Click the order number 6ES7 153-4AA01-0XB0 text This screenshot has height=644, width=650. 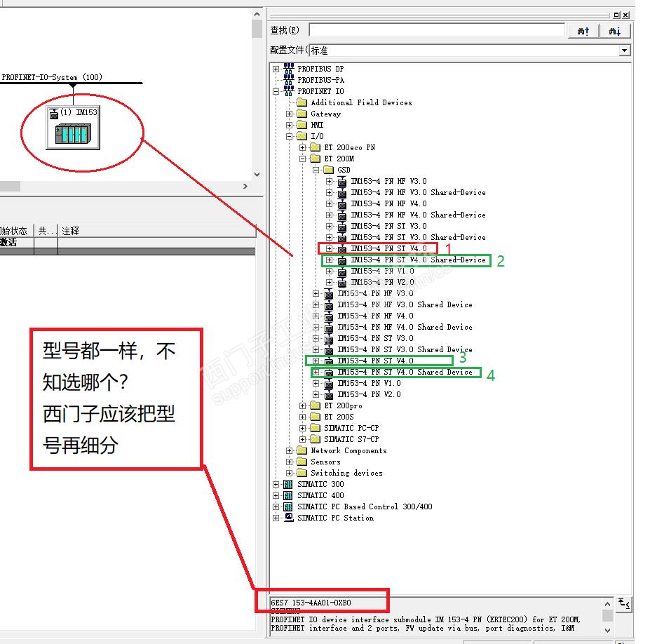click(311, 603)
